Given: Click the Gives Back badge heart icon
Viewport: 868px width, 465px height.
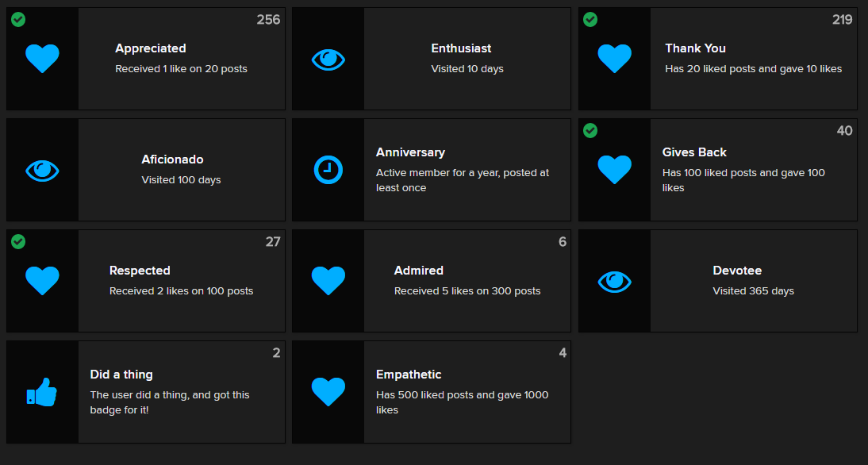Looking at the screenshot, I should pos(614,170).
